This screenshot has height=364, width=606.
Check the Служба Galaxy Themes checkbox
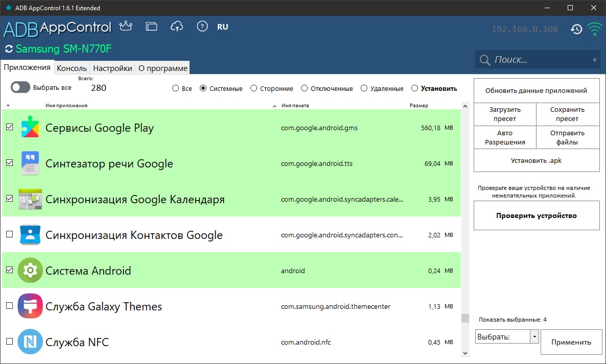click(10, 306)
